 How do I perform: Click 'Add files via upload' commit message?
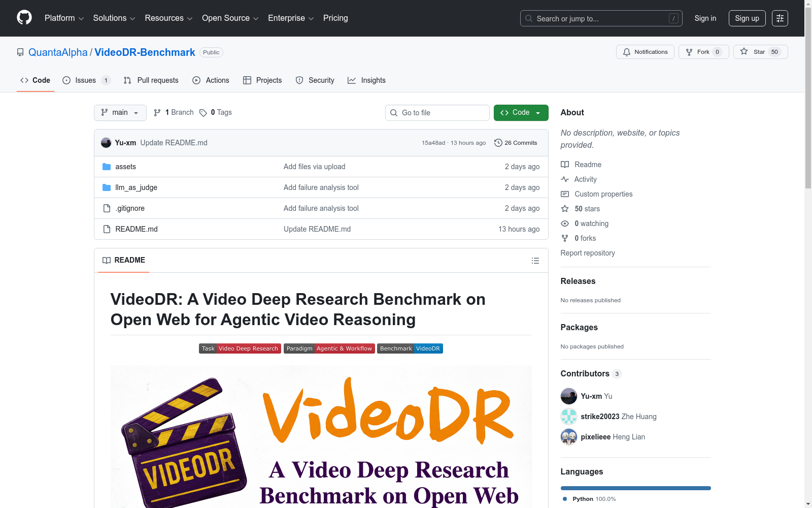315,167
